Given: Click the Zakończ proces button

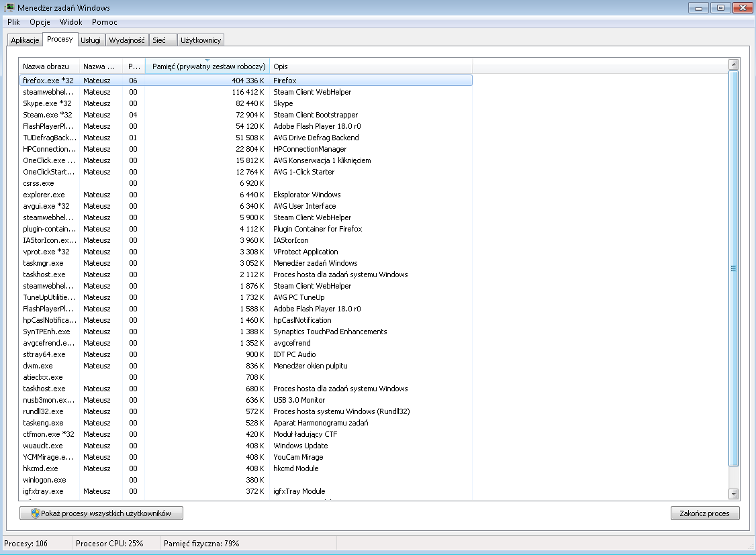Looking at the screenshot, I should (x=704, y=513).
